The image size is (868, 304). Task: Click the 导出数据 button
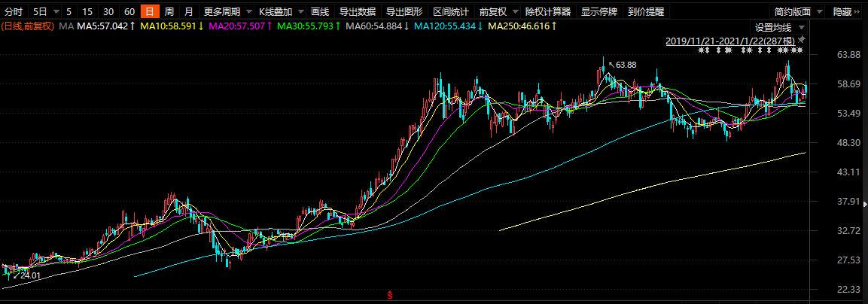click(357, 11)
